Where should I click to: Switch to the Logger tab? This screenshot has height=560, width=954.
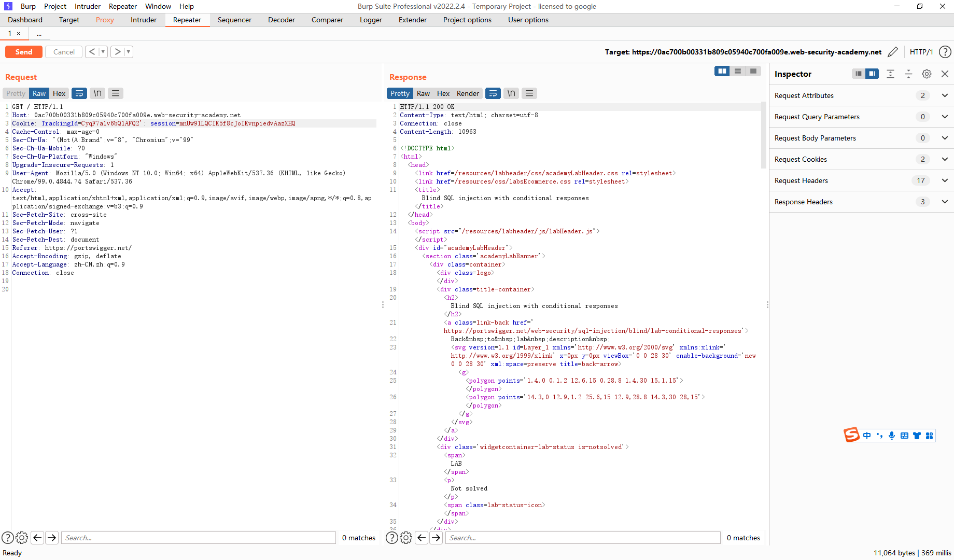pyautogui.click(x=371, y=20)
